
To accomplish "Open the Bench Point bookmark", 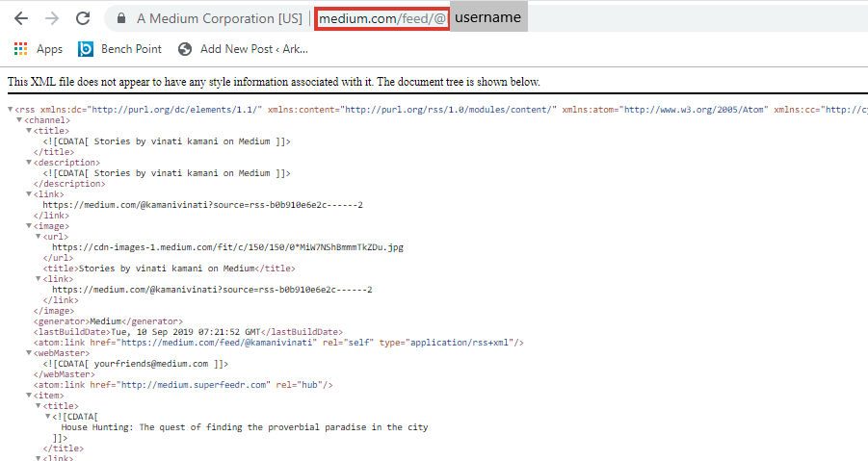I will (131, 49).
